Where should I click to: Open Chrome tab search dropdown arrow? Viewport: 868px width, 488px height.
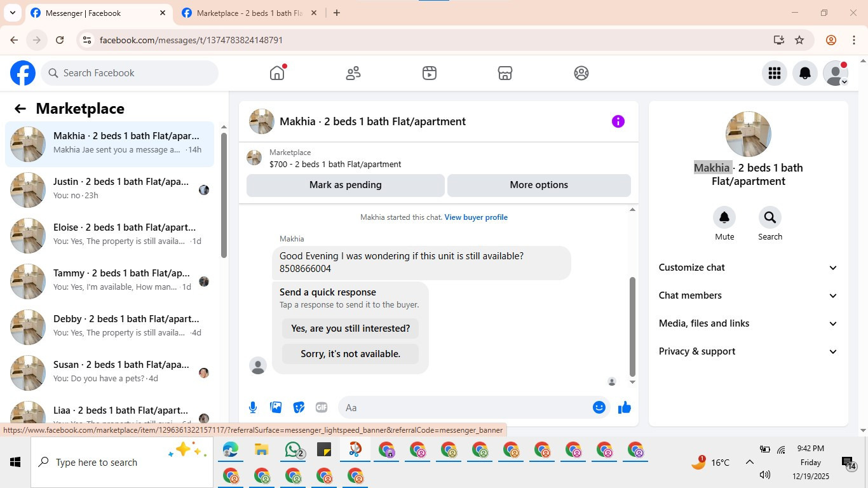pos(12,13)
